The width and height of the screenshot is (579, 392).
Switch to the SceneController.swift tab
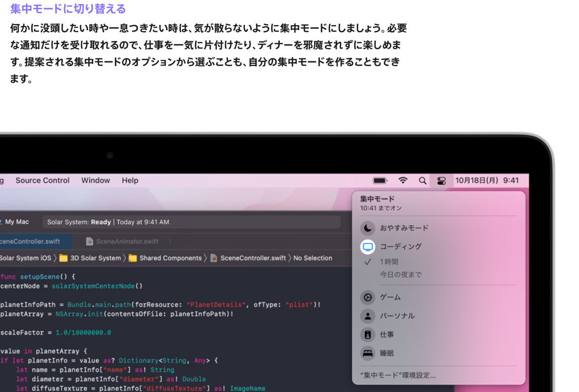click(36, 242)
